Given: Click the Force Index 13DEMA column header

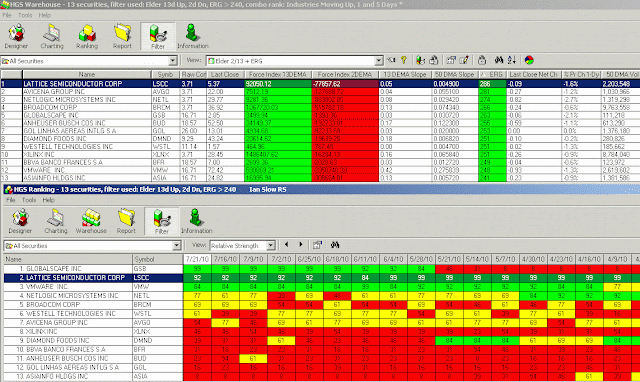Looking at the screenshot, I should [x=278, y=74].
